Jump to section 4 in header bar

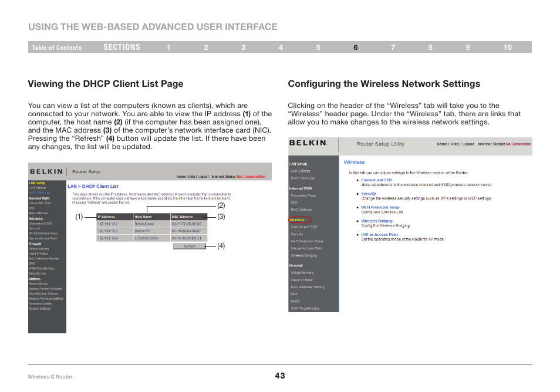[281, 48]
